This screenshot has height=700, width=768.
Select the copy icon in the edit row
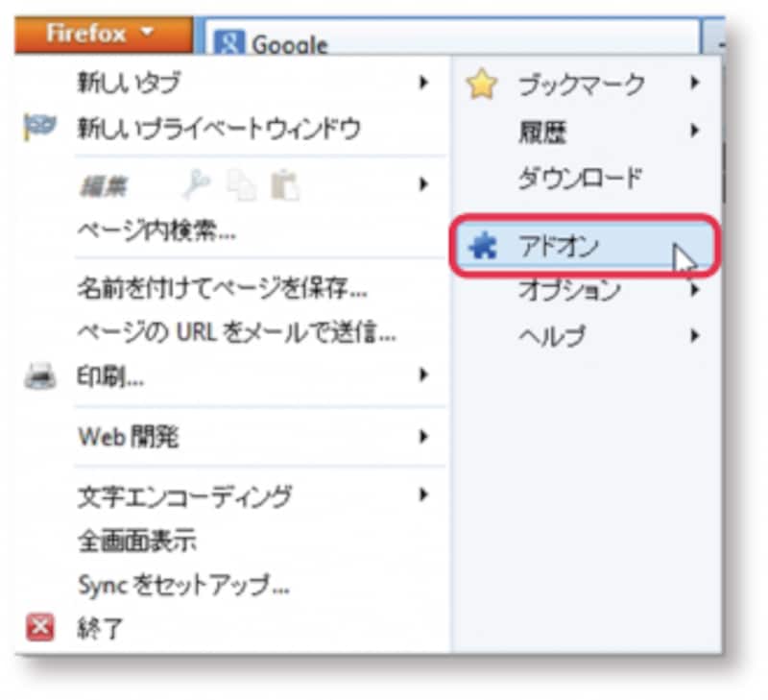[240, 182]
